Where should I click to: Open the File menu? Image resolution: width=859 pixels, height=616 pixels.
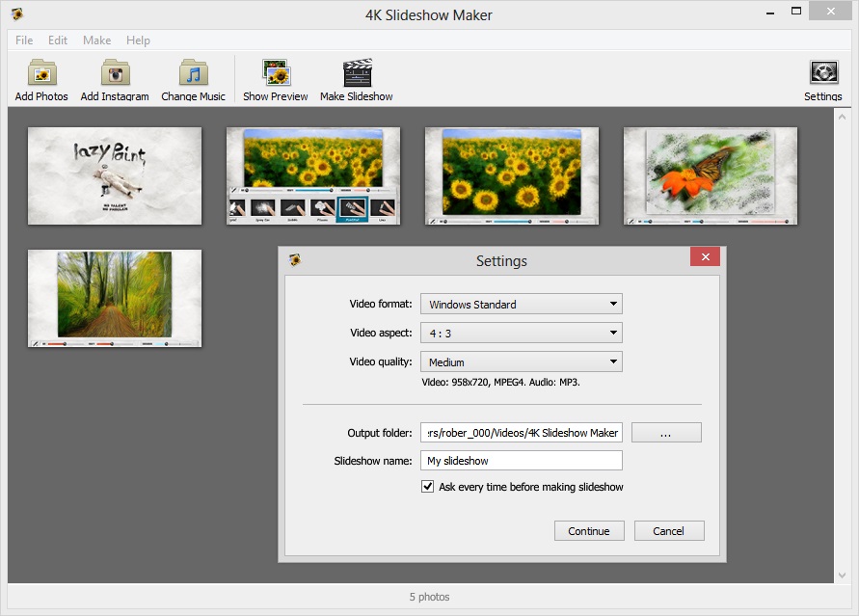pyautogui.click(x=23, y=40)
